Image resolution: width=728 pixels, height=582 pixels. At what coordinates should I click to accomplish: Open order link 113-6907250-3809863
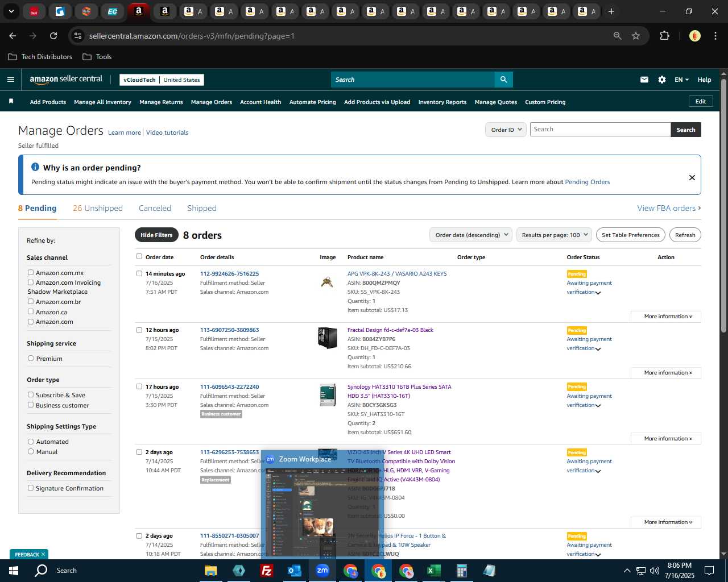point(229,330)
